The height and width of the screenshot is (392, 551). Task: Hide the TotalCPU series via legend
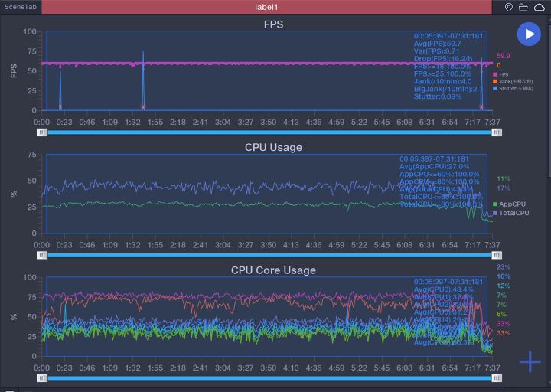(511, 213)
